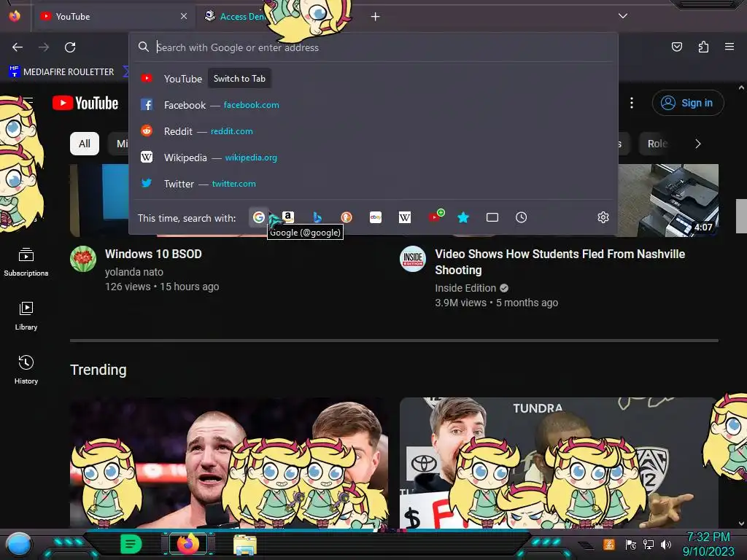Open a new tab with plus
This screenshot has width=747, height=560.
[376, 17]
